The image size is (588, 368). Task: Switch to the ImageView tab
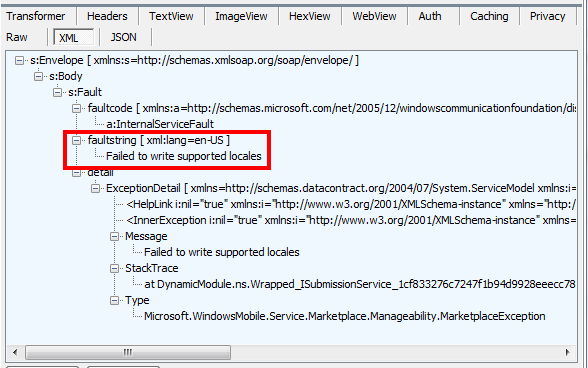click(241, 16)
